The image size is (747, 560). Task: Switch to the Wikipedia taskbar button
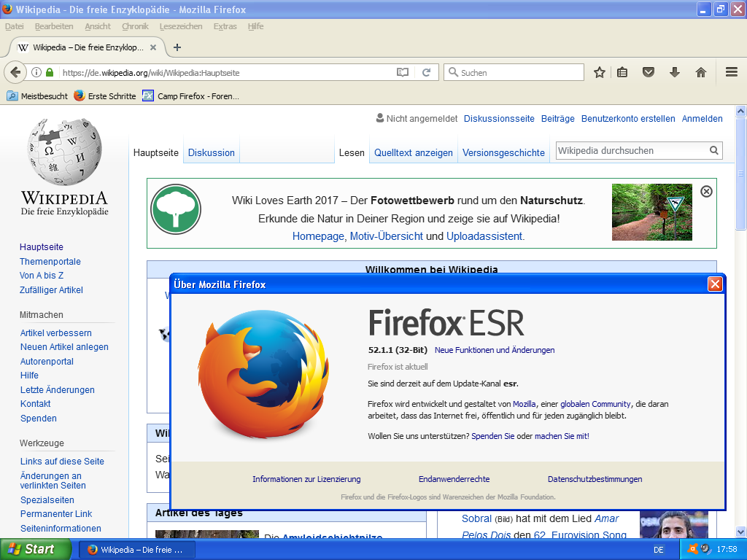136,550
